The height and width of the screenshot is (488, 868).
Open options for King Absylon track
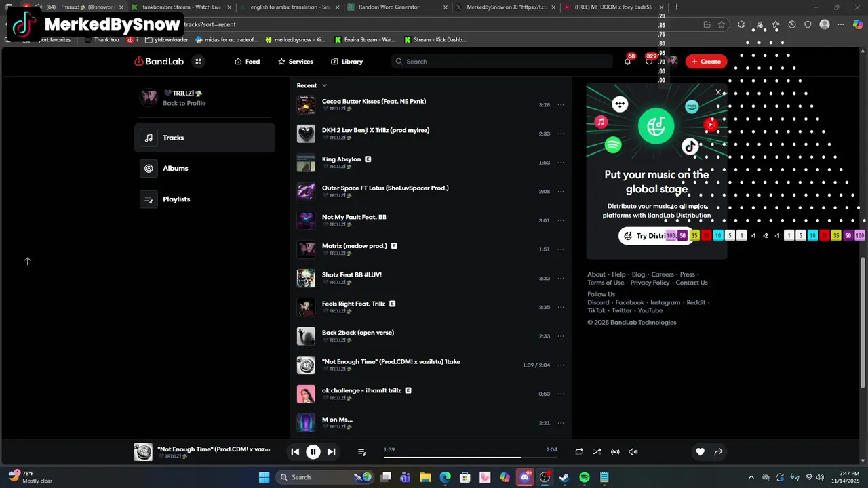(561, 163)
